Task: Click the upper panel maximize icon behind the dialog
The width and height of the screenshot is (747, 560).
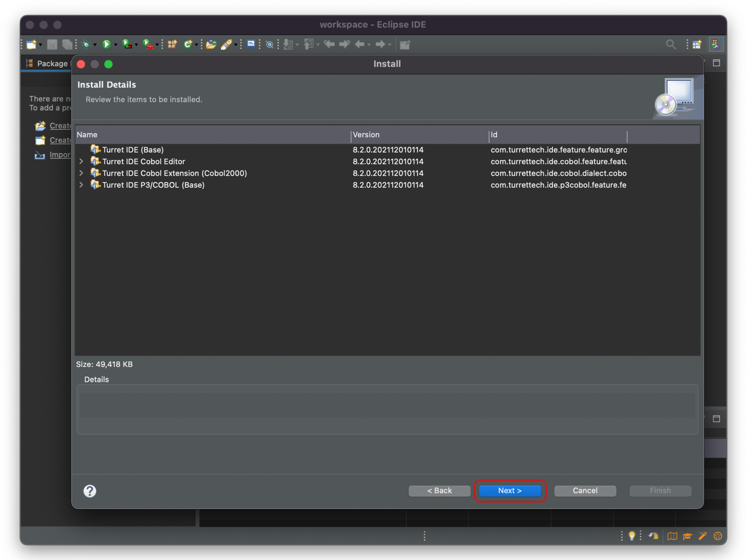Action: [x=717, y=63]
